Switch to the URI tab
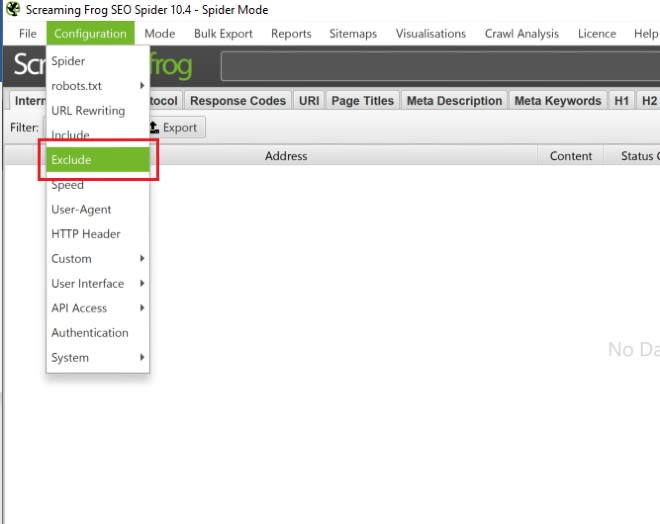The height and width of the screenshot is (524, 660). (309, 101)
